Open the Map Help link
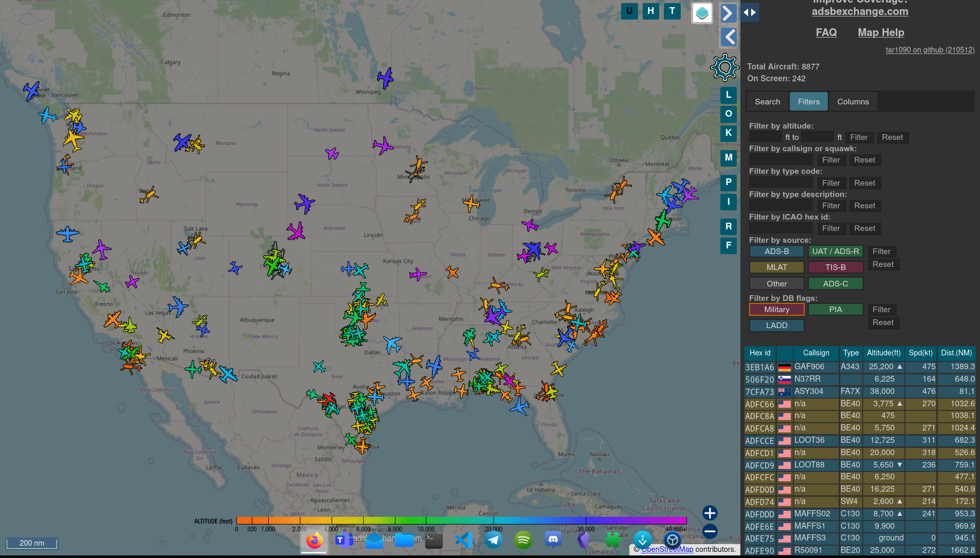Image resolution: width=980 pixels, height=558 pixels. point(881,32)
